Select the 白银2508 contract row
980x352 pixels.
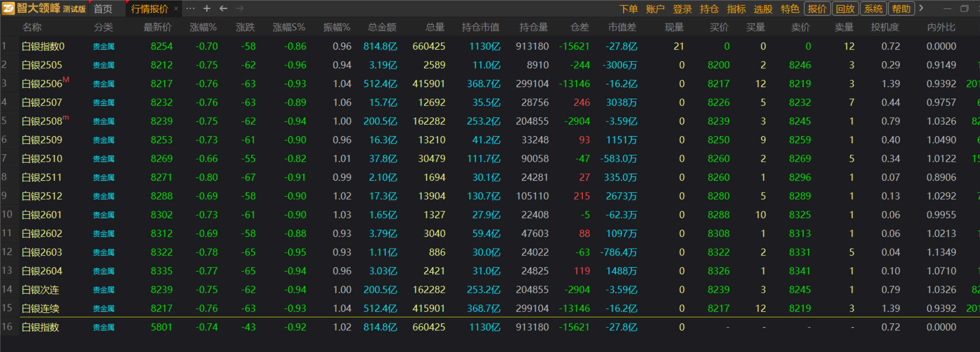[490, 121]
